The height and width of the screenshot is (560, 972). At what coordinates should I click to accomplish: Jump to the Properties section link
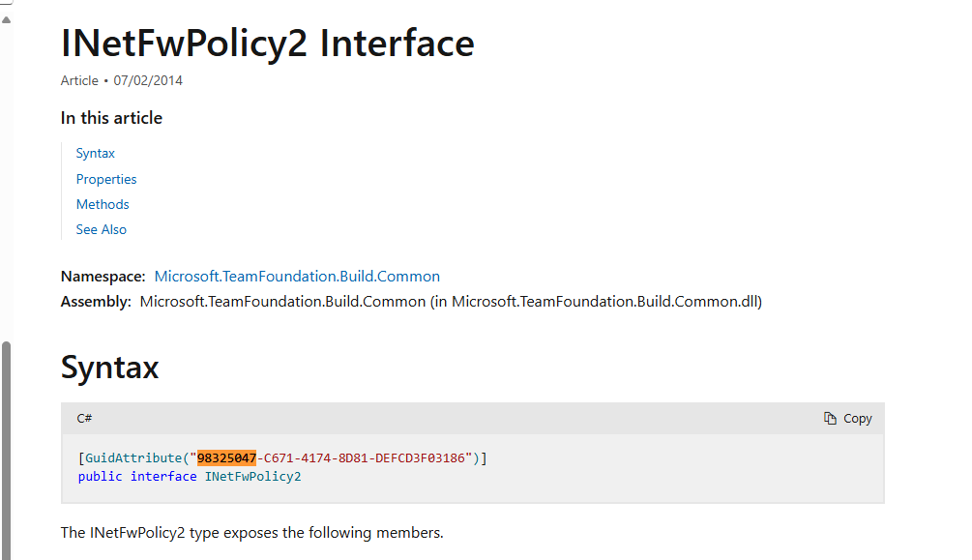pos(106,179)
